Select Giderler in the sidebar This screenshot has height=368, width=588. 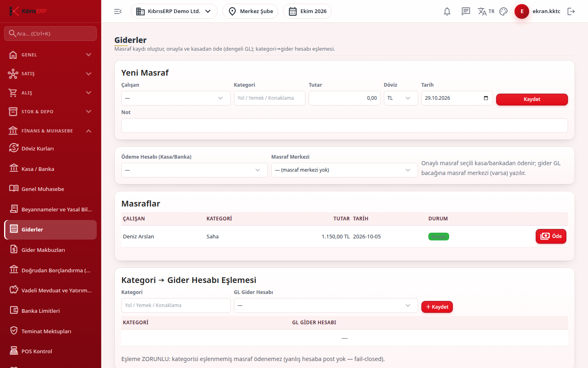51,229
